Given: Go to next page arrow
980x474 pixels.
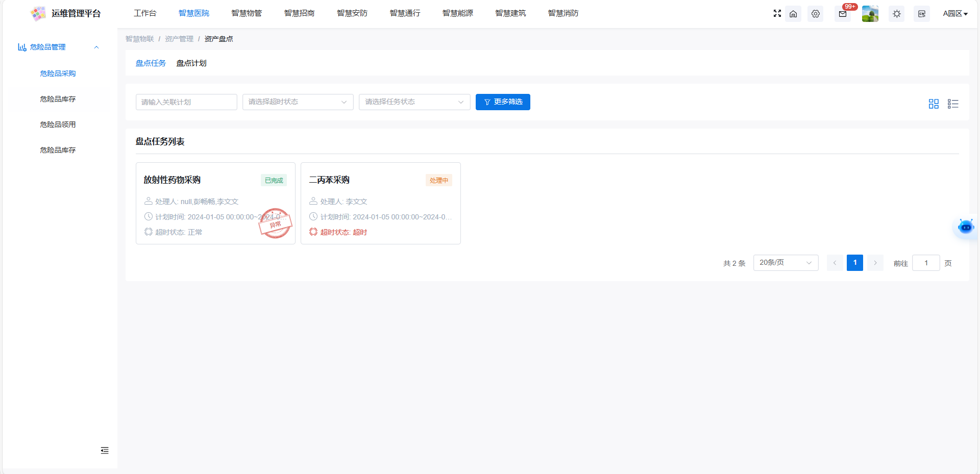Looking at the screenshot, I should tap(875, 263).
